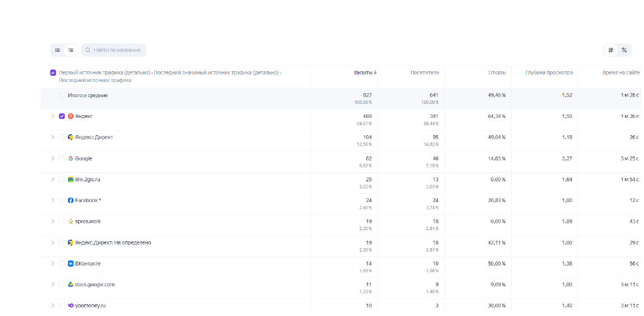Sort by Отказы column header
Image resolution: width=644 pixels, height=316 pixels.
coord(497,73)
